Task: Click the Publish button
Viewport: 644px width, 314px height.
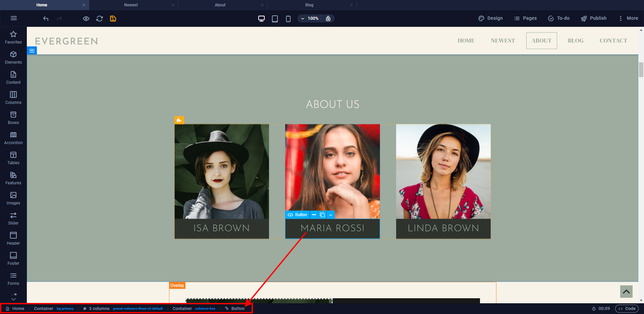Action: 594,18
